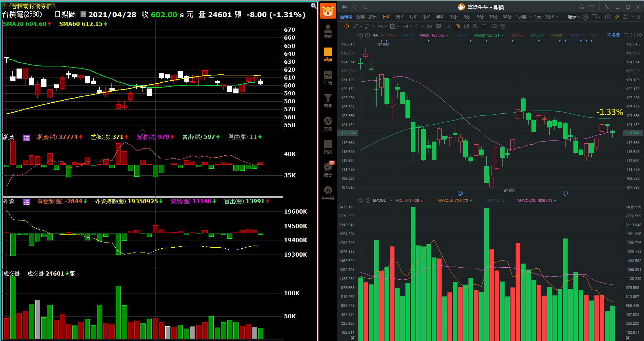Toggle the MAVOL5: 724.173 line
This screenshot has height=341, width=644.
click(454, 200)
